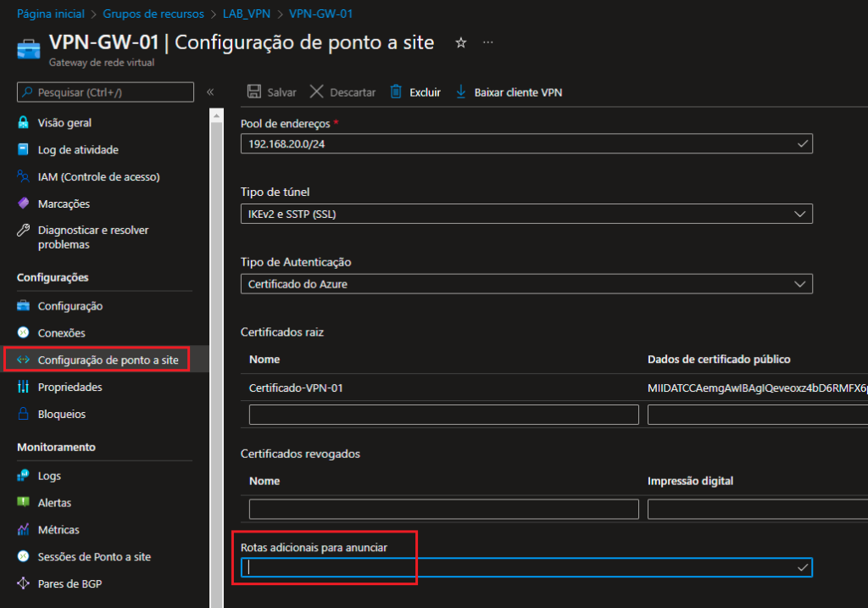Click the Pool de endereços field

(x=526, y=144)
